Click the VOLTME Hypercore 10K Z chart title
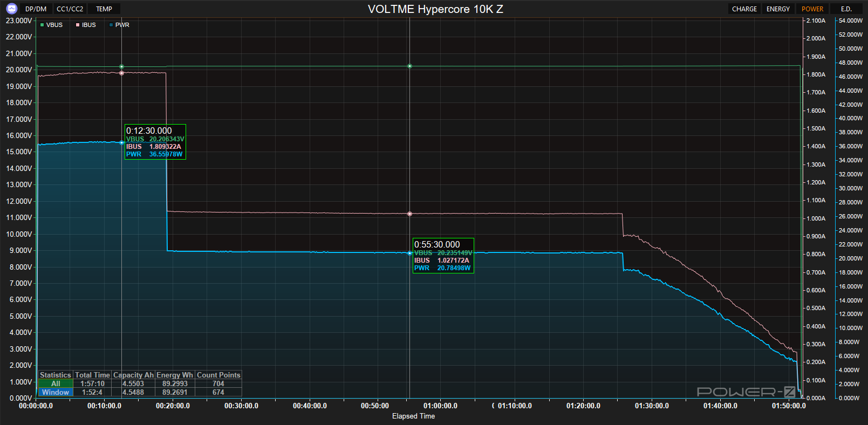 435,9
